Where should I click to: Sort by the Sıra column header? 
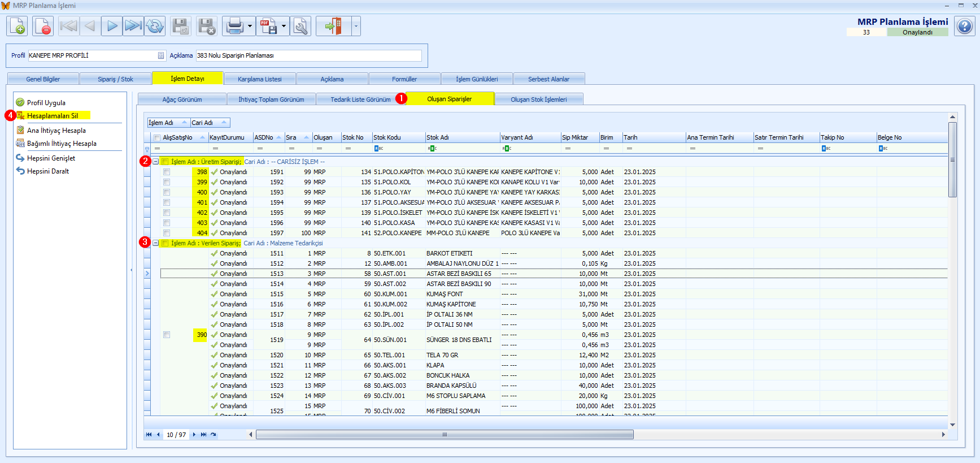298,137
